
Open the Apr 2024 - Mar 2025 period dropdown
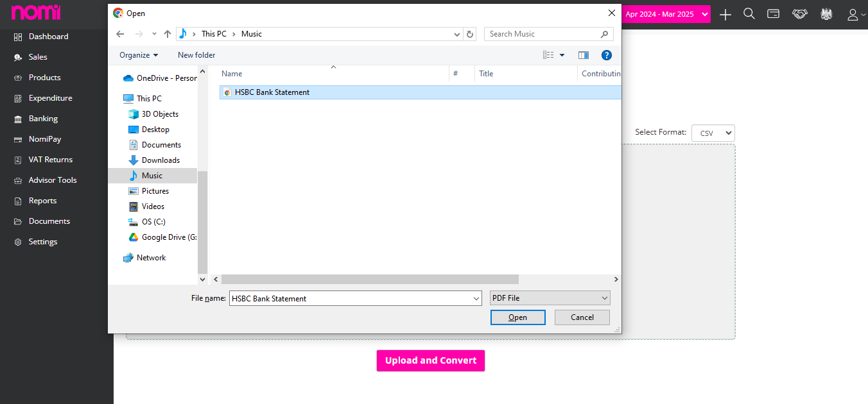pyautogui.click(x=666, y=14)
